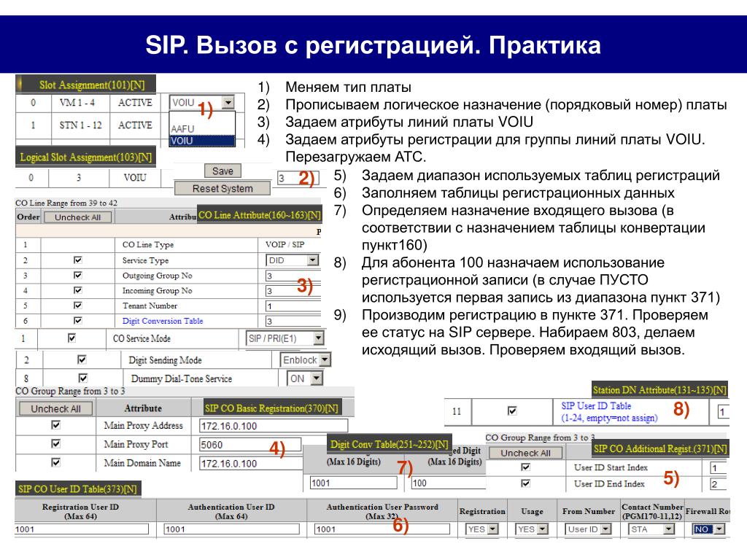Click the Station DN Attribute(131~135)[N] header

(x=659, y=390)
